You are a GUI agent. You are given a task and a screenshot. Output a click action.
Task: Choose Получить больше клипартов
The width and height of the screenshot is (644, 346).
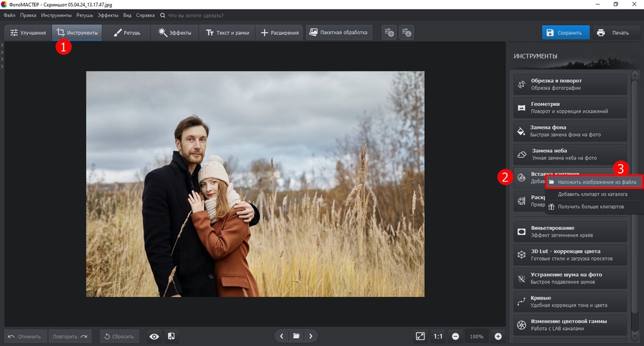(594, 206)
